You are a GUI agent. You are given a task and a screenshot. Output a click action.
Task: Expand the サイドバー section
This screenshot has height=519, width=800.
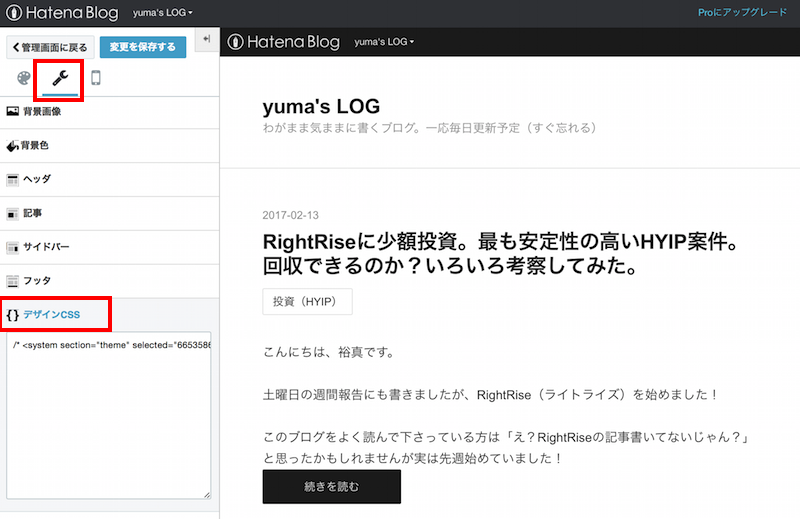click(x=110, y=247)
